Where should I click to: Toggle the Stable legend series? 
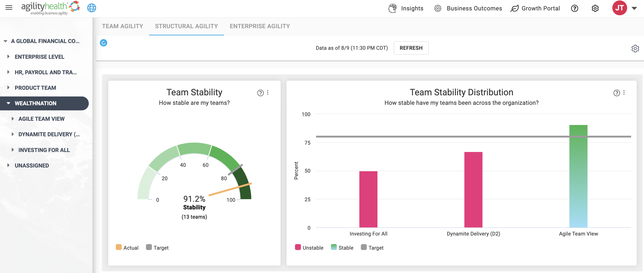[342, 248]
